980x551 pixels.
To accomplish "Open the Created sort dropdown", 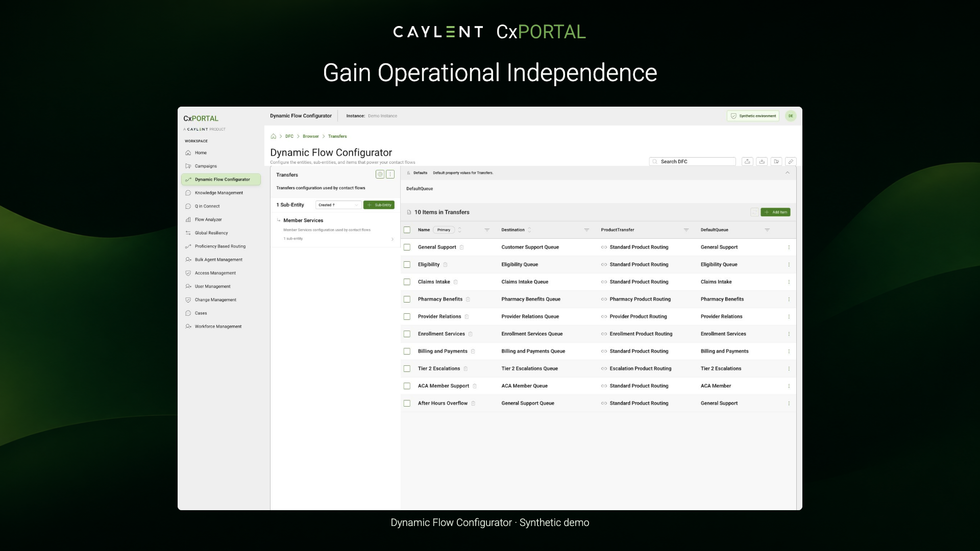I will pyautogui.click(x=338, y=205).
